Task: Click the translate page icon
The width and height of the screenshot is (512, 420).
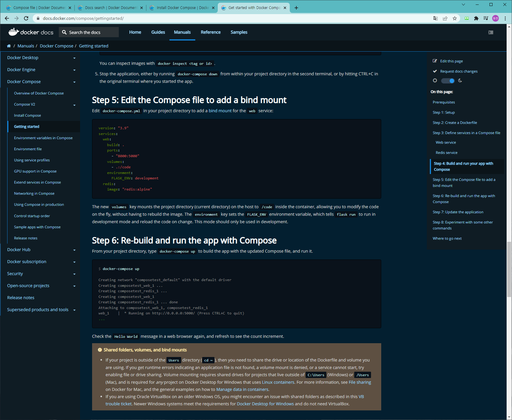Action: coord(436,18)
